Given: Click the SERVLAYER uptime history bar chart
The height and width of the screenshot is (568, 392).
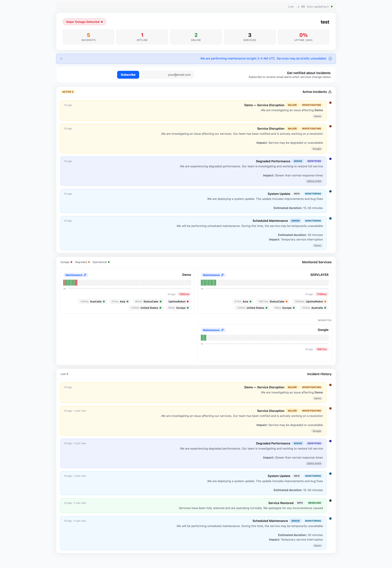Looking at the screenshot, I should 264,283.
